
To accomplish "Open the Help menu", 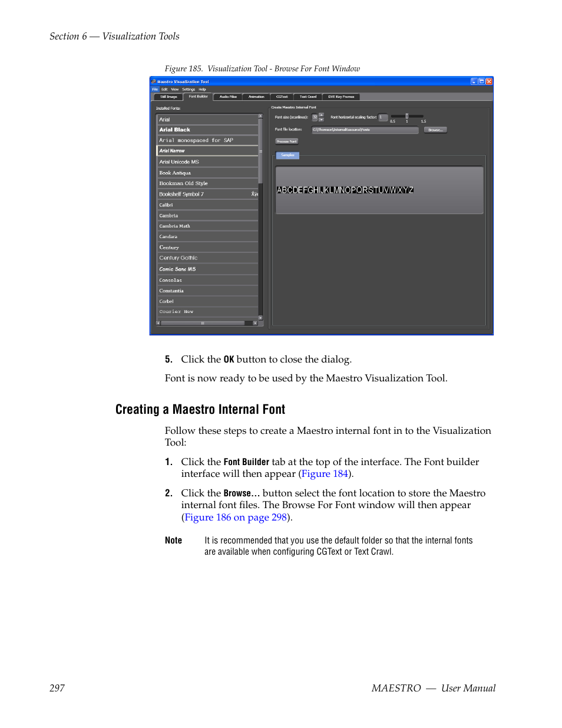I will [x=202, y=90].
